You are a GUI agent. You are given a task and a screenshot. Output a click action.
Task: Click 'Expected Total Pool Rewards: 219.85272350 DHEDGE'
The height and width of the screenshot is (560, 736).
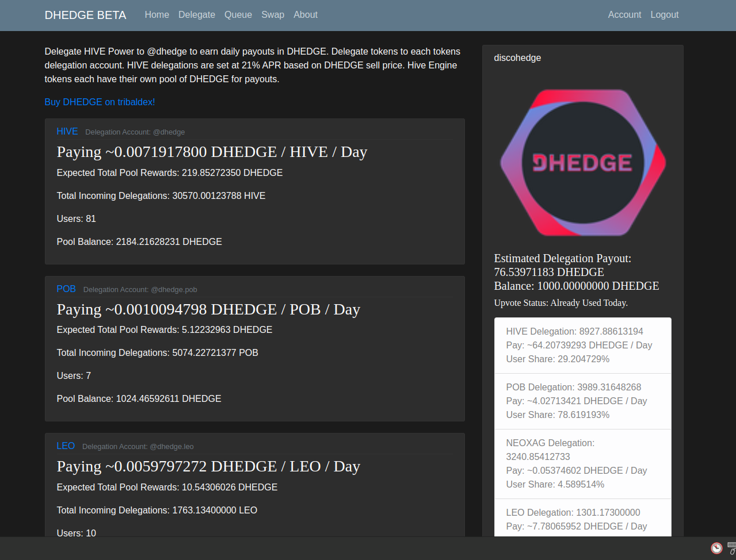click(170, 173)
